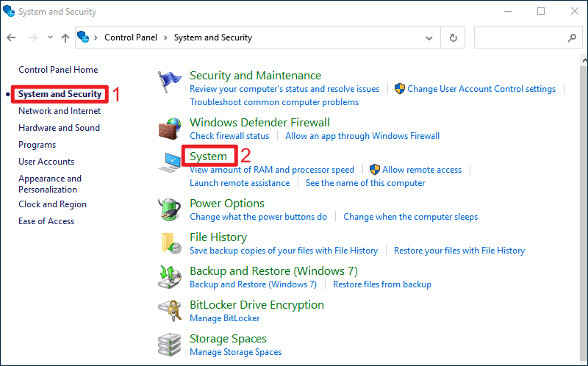Click Allow remote access link
This screenshot has width=588, height=366.
422,170
